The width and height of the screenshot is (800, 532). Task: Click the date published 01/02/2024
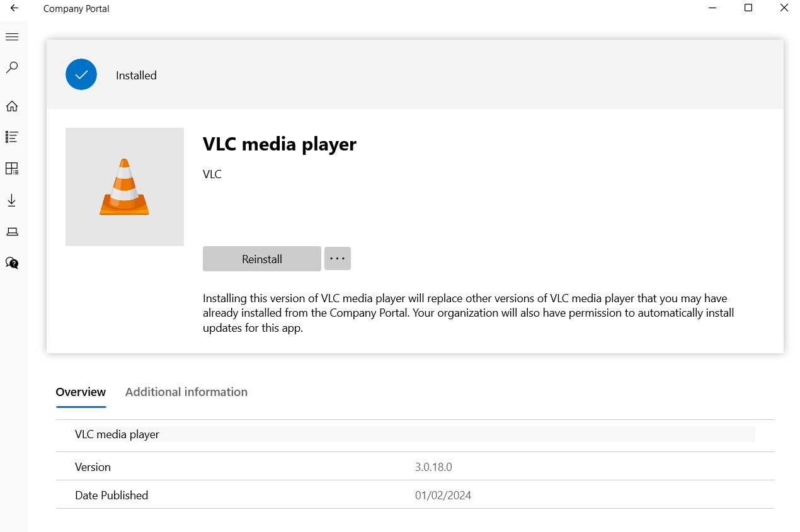[443, 495]
